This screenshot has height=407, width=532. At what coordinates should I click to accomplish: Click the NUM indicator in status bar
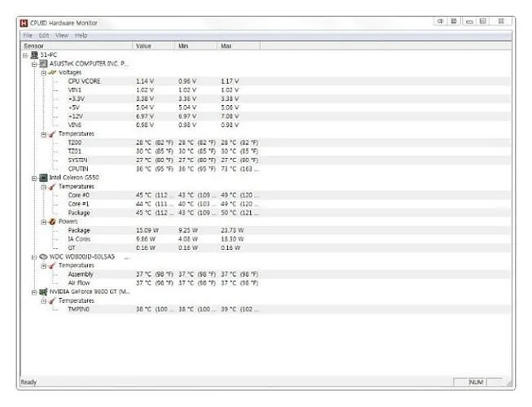tap(477, 383)
